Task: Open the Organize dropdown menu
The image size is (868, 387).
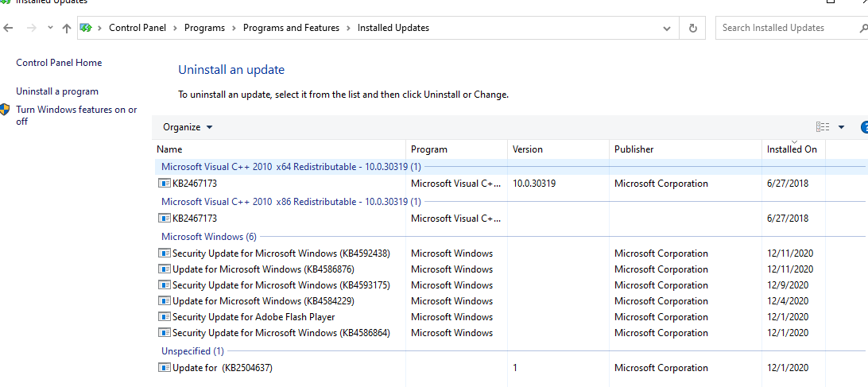Action: pos(188,127)
